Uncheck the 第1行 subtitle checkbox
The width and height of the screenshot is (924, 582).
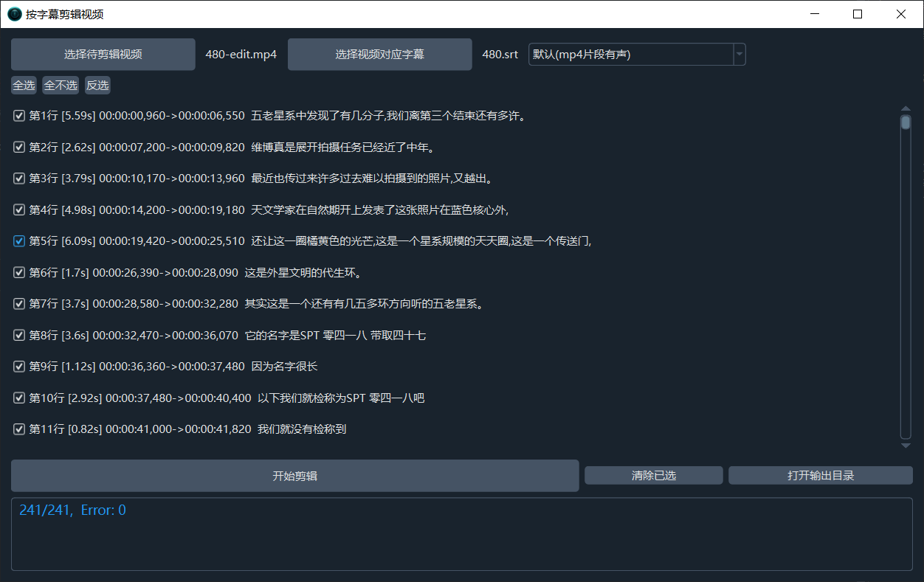tap(19, 116)
